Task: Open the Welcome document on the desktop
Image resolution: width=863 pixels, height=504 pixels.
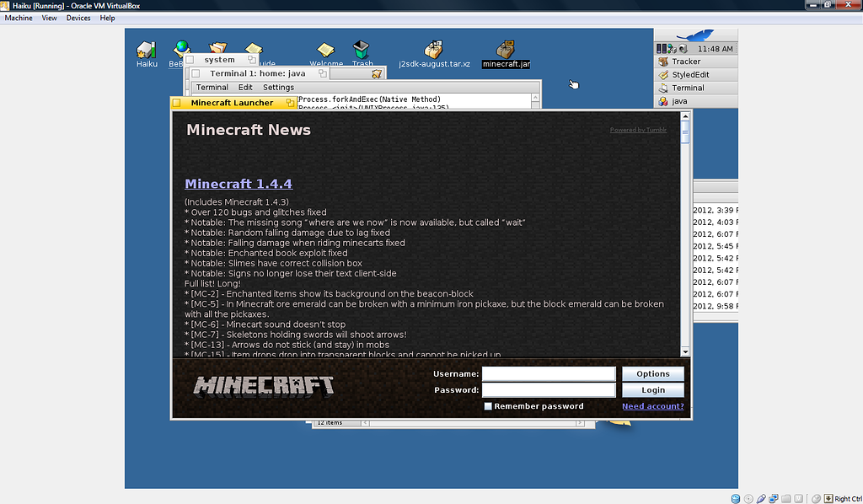Action: point(325,51)
